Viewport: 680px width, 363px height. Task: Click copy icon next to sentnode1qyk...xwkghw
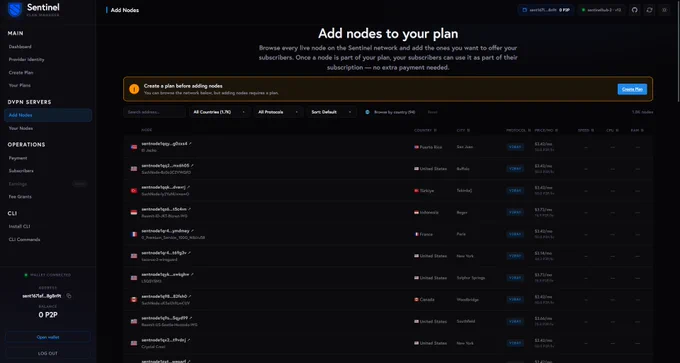pos(192,274)
